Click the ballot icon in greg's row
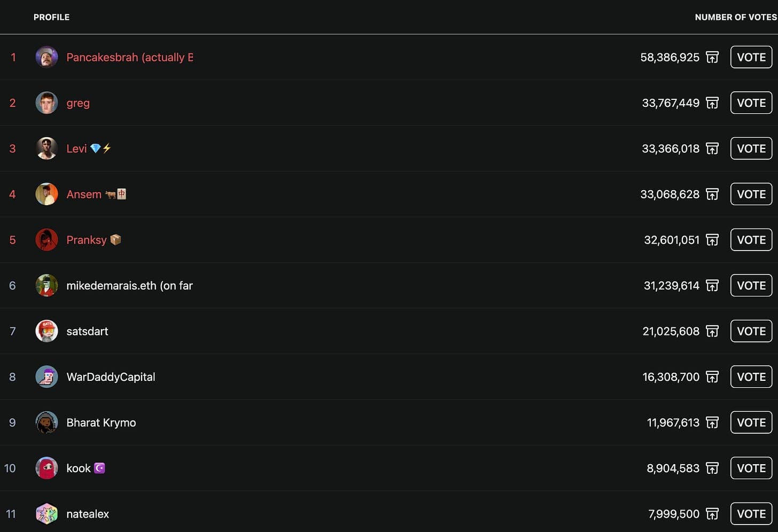 712,103
